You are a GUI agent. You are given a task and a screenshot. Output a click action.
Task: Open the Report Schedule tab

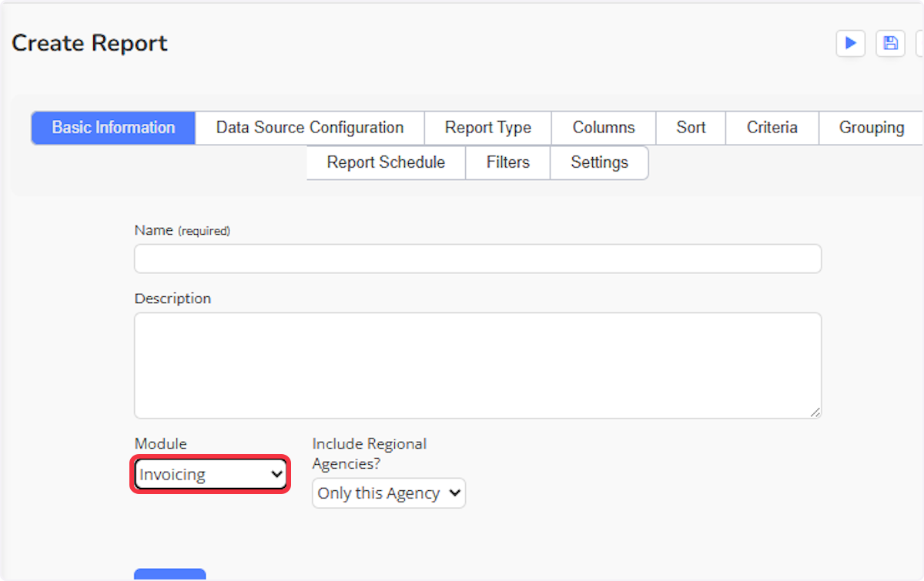[386, 162]
